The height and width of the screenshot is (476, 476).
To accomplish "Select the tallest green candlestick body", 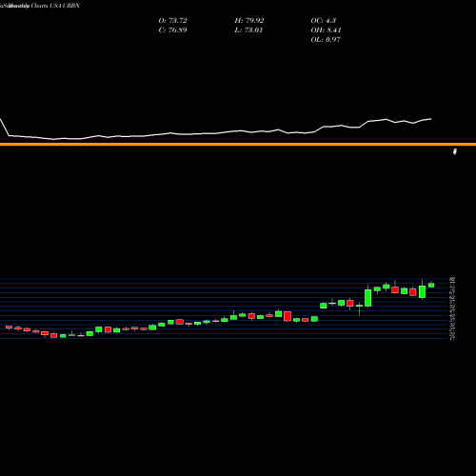I will click(x=368, y=298).
